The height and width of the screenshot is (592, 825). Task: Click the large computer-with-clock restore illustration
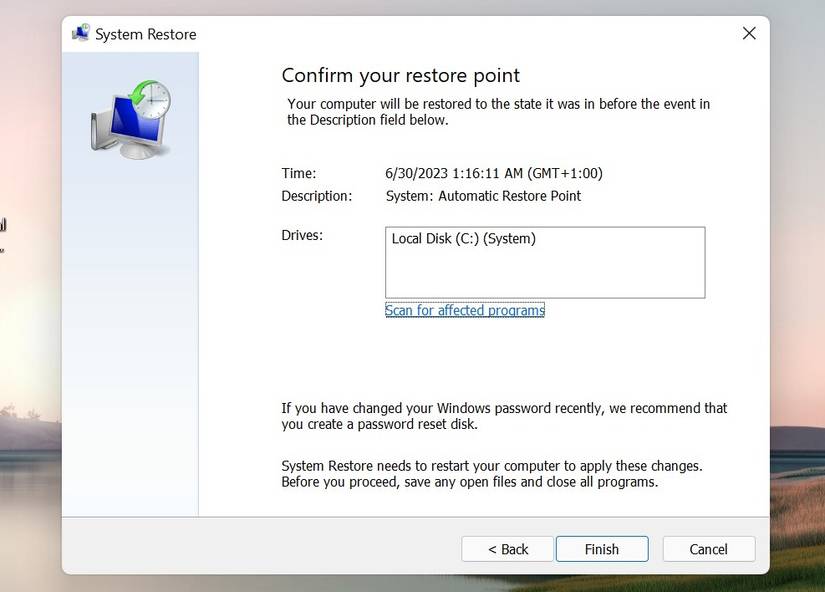click(x=131, y=119)
